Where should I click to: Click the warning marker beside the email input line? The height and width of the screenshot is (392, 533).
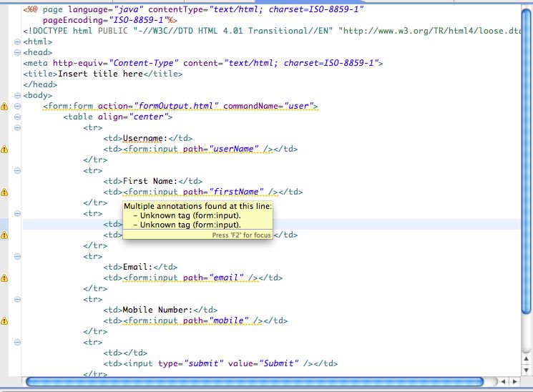click(4, 278)
